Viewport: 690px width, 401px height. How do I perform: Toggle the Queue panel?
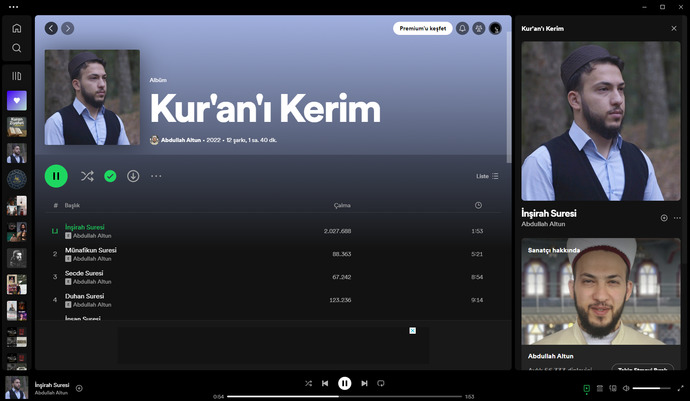click(600, 388)
